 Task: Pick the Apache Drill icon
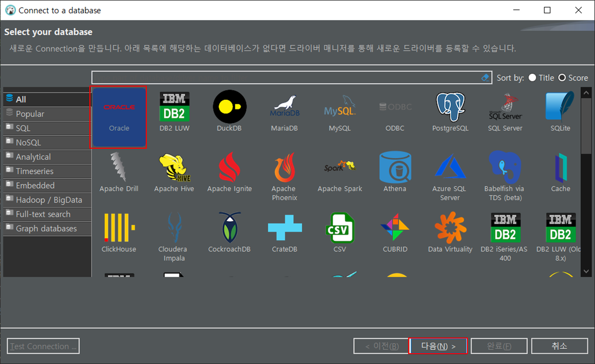point(119,167)
